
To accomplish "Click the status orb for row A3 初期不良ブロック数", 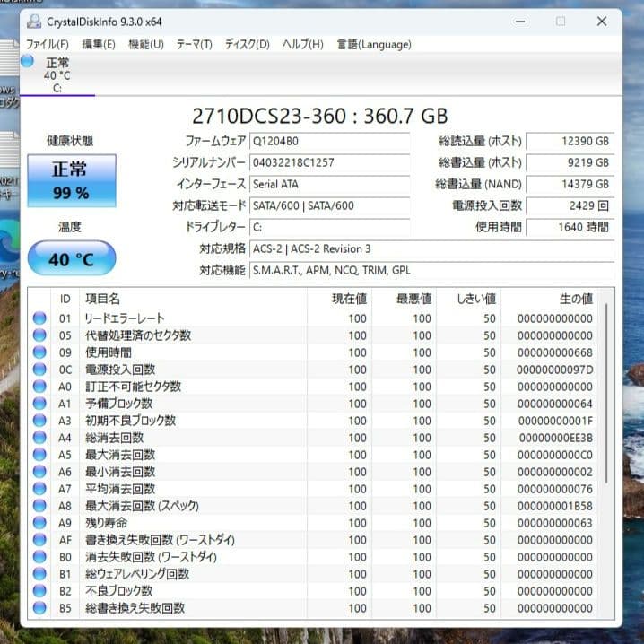I will [x=39, y=420].
